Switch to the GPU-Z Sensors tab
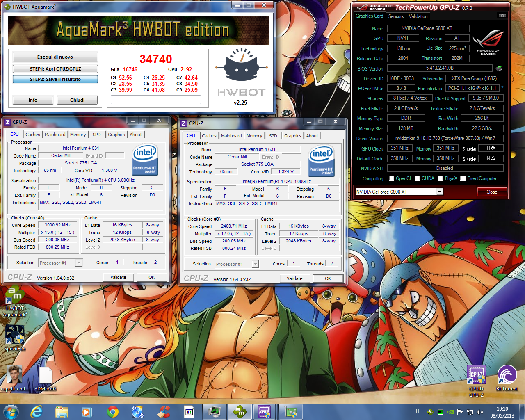 point(396,16)
